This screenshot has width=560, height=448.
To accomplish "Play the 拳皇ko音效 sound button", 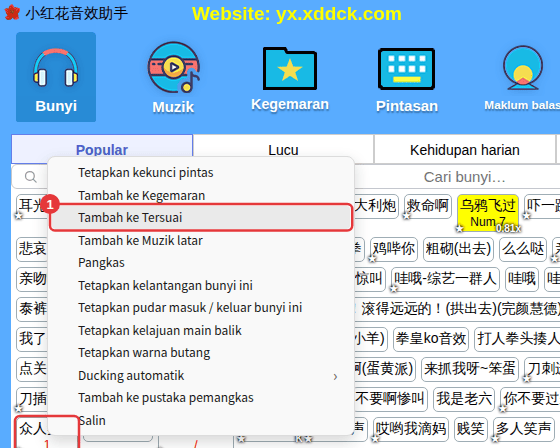I will (431, 338).
